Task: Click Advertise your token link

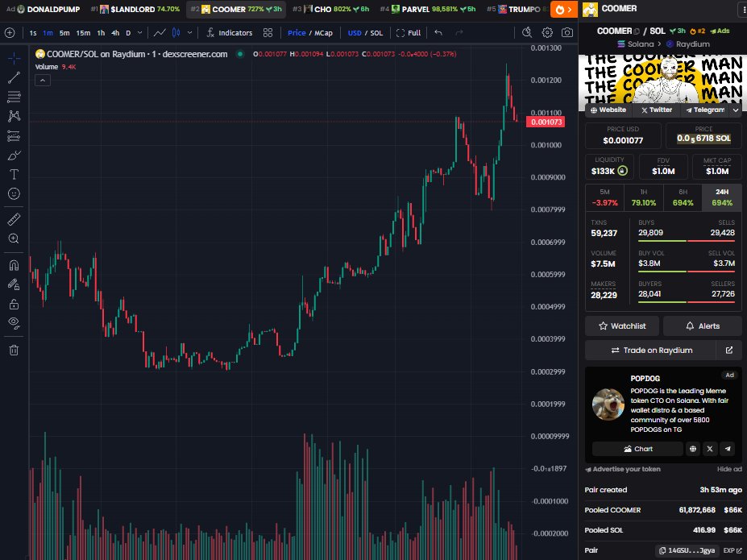Action: [623, 469]
